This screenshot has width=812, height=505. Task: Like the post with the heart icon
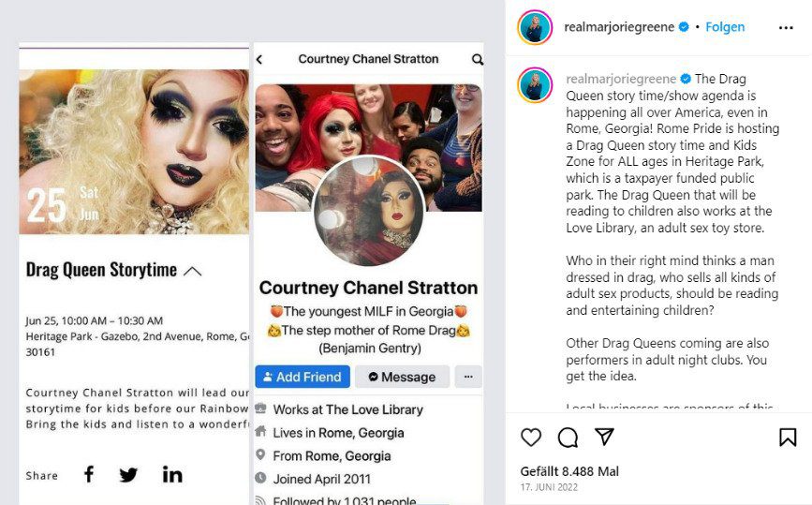[531, 438]
